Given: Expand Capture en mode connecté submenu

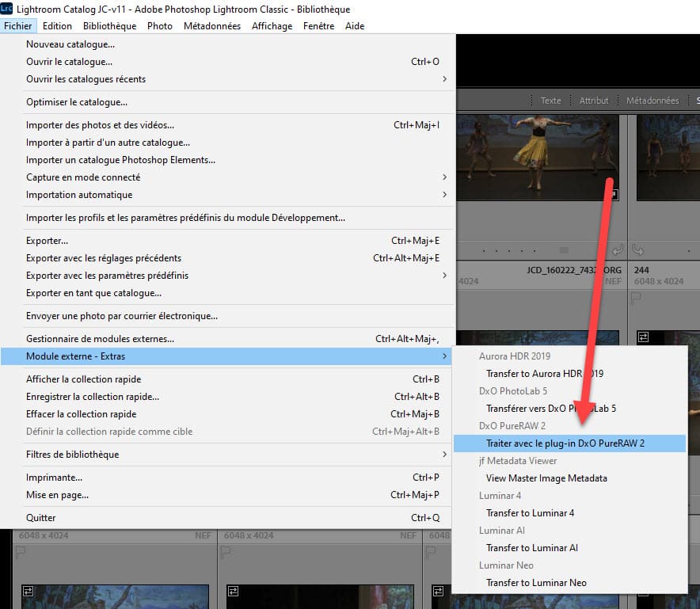Looking at the screenshot, I should [x=228, y=177].
